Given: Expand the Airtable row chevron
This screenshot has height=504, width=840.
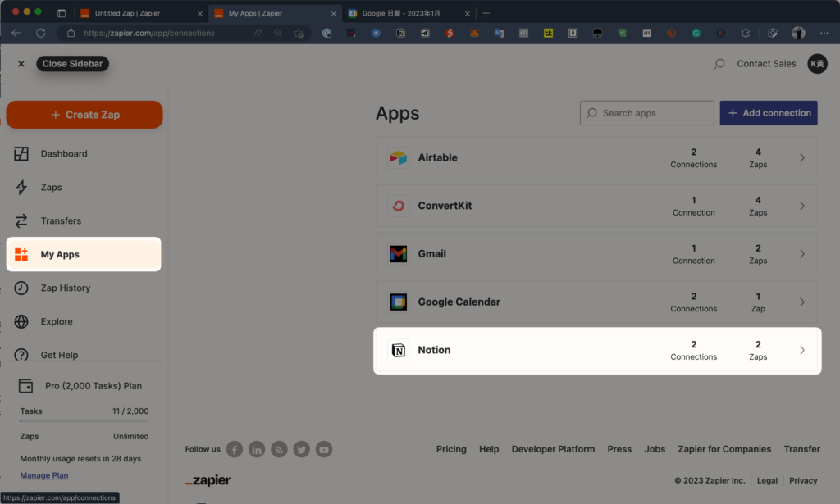Looking at the screenshot, I should tap(802, 157).
